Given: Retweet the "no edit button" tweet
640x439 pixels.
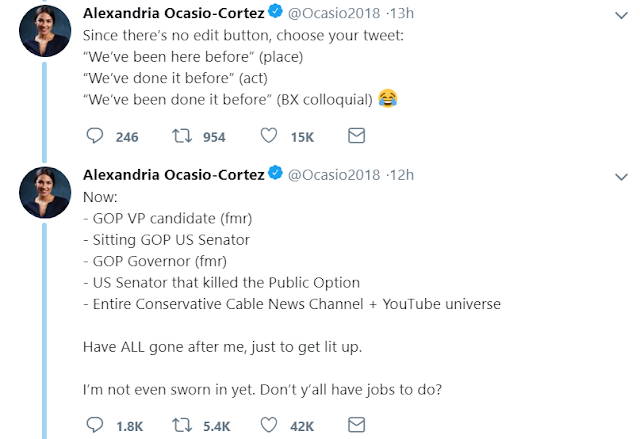Looking at the screenshot, I should [x=184, y=136].
